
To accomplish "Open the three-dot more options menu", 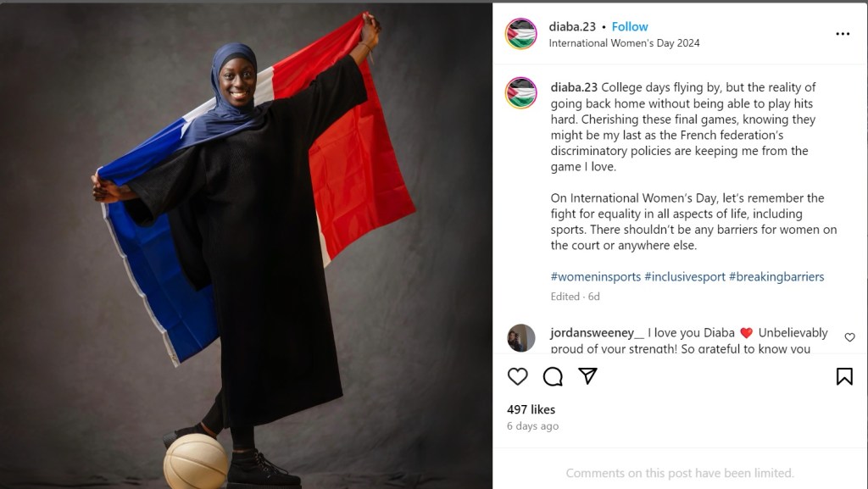I will pos(843,34).
